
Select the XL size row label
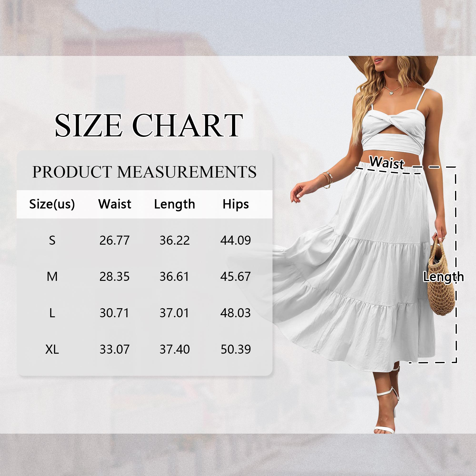coord(52,349)
